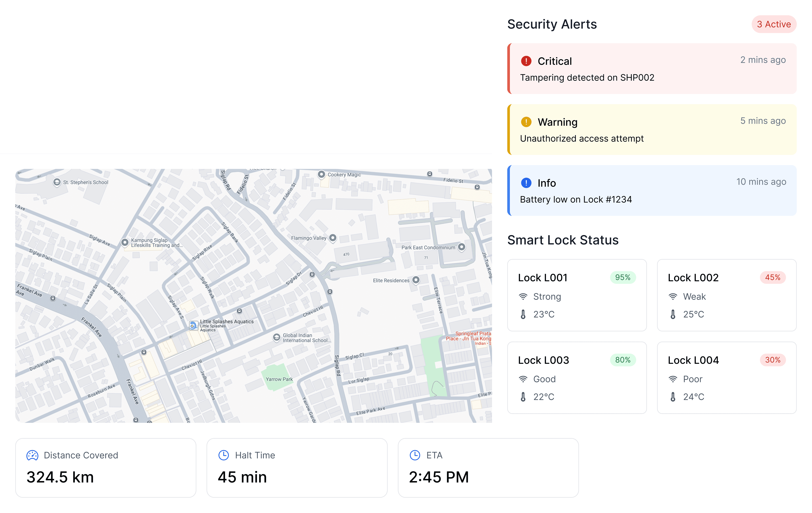The width and height of the screenshot is (812, 513).
Task: Click Lock L002 thermometer icon
Action: tap(673, 314)
